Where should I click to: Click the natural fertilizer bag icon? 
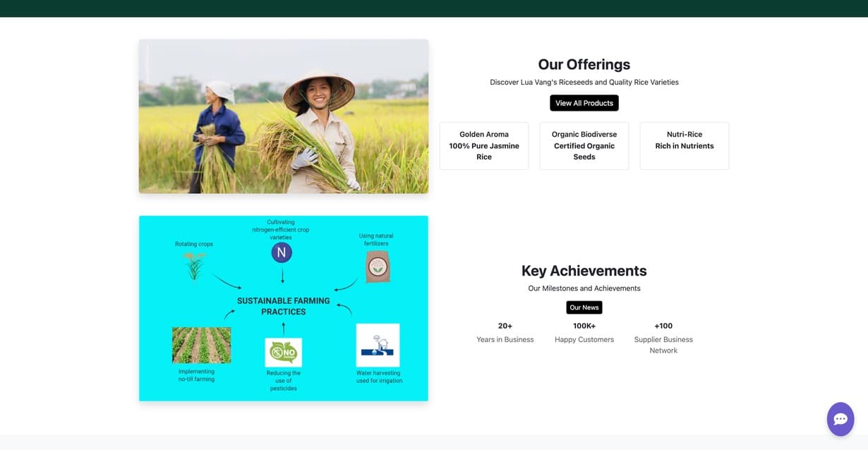(378, 267)
